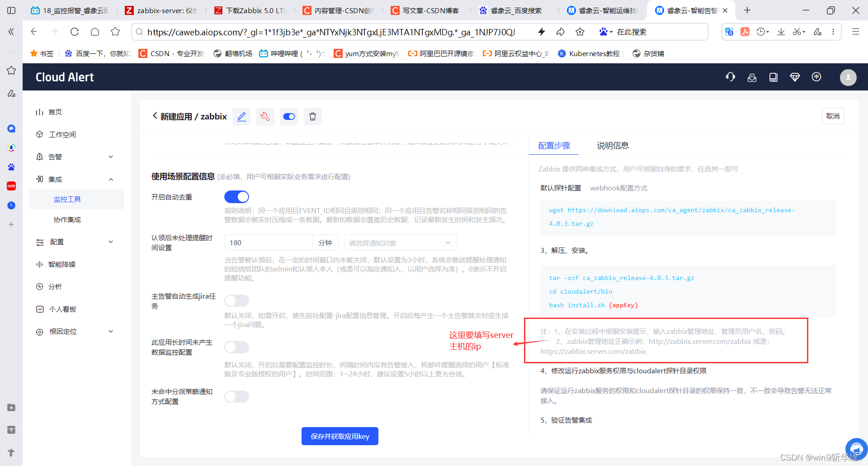Viewport: 868px width, 466px height.
Task: Open the documentation book icon in header
Action: pos(774,77)
